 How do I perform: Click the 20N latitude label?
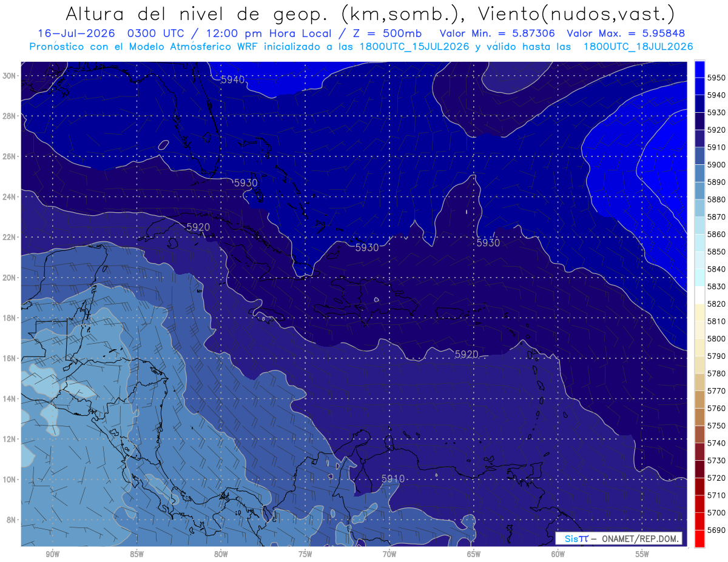10,278
